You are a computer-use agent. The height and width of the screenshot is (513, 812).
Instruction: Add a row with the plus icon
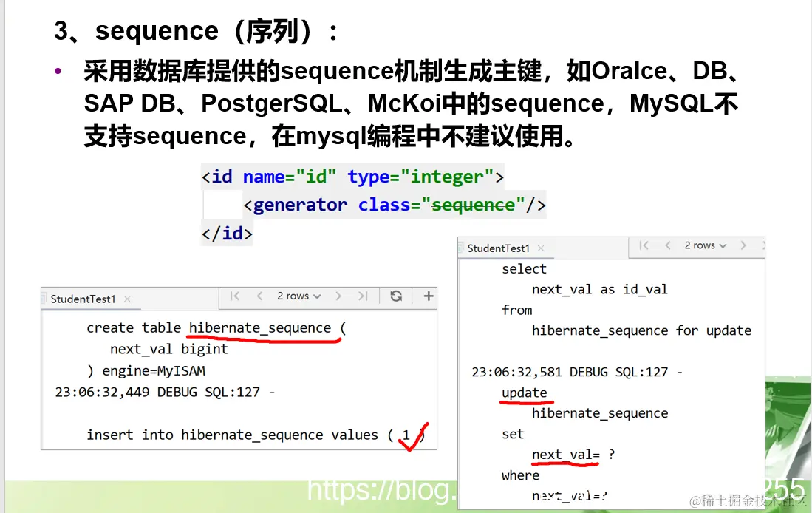(x=429, y=296)
